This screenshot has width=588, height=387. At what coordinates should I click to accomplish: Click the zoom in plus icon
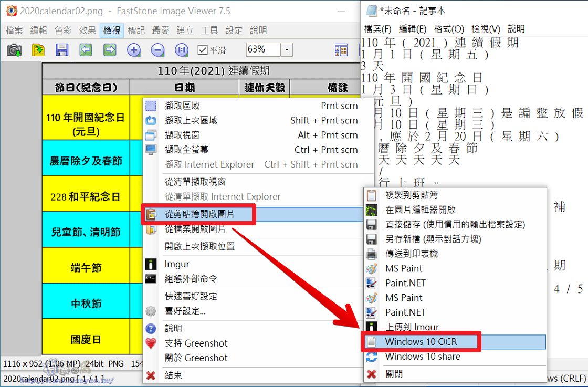134,49
